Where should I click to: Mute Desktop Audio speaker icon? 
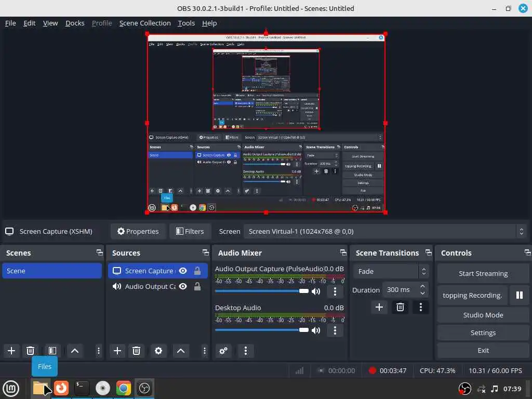pyautogui.click(x=316, y=330)
